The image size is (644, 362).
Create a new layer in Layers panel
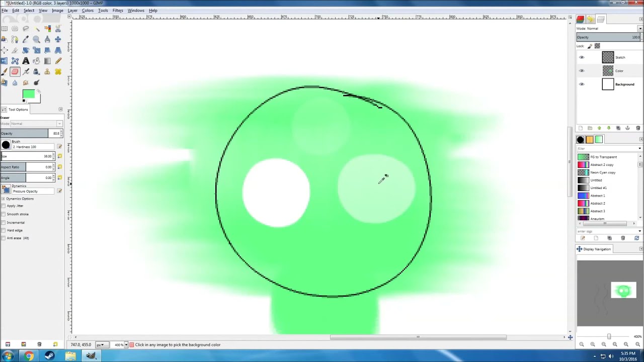[580, 128]
